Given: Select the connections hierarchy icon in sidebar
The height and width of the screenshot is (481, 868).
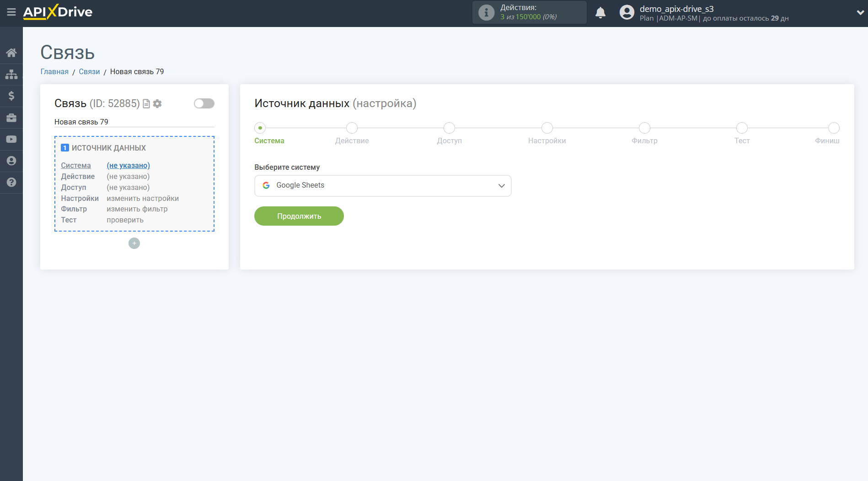Looking at the screenshot, I should 11,74.
